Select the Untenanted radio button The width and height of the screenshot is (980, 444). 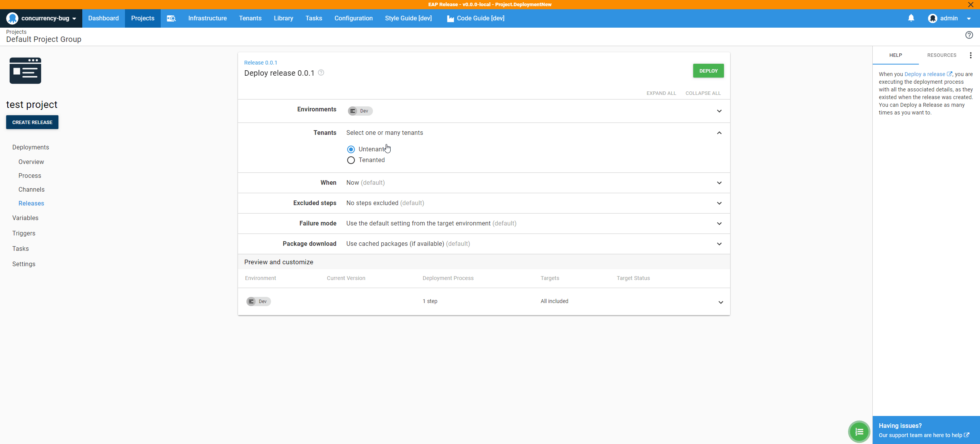click(x=350, y=149)
